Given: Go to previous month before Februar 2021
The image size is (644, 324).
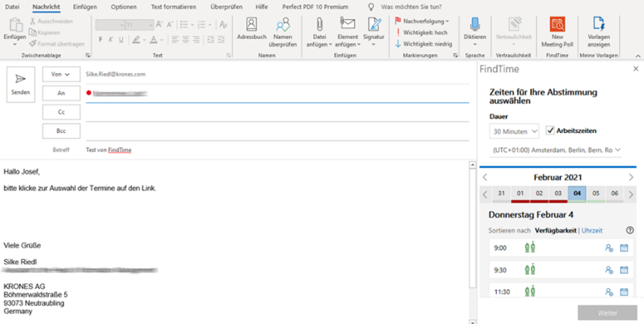Looking at the screenshot, I should 485,178.
